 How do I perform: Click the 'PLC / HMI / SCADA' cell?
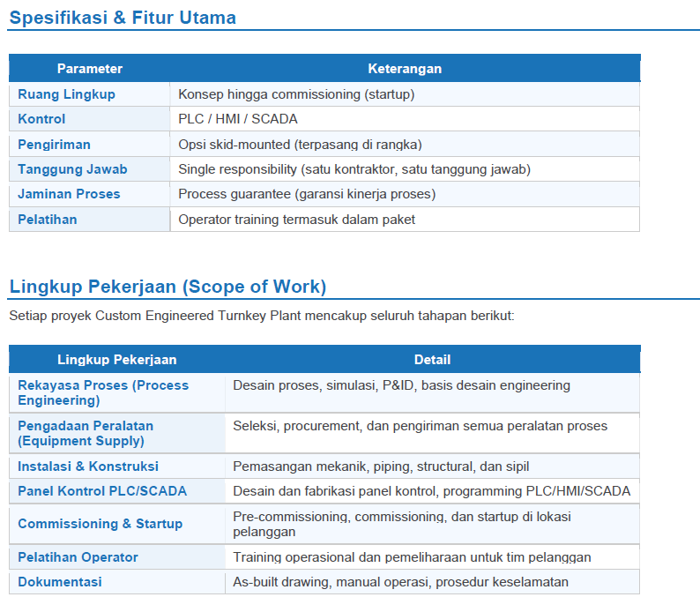coord(405,119)
